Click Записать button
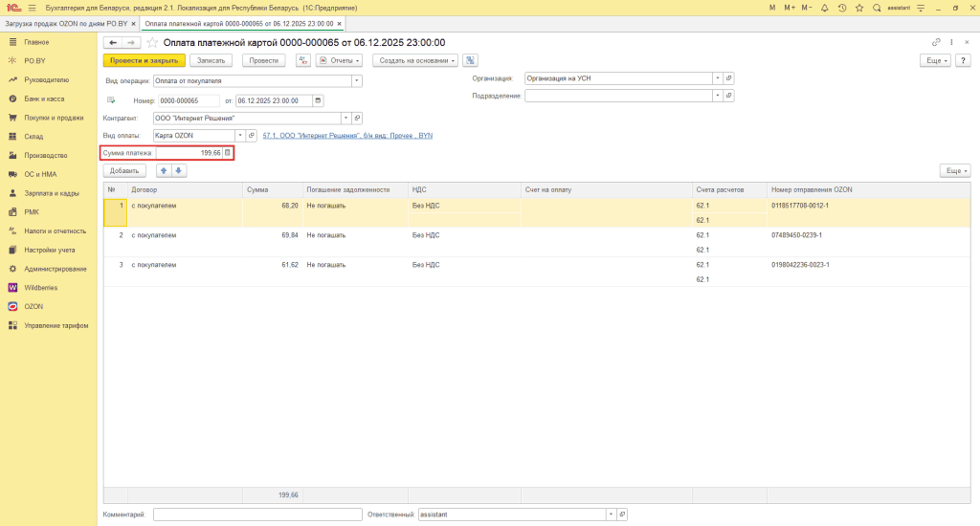The width and height of the screenshot is (980, 526). pyautogui.click(x=211, y=60)
